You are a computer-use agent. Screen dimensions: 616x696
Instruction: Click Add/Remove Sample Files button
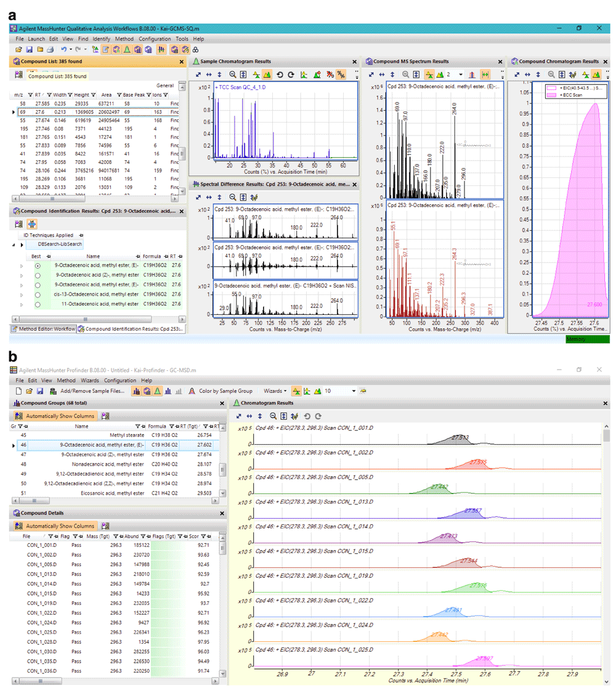click(x=87, y=391)
